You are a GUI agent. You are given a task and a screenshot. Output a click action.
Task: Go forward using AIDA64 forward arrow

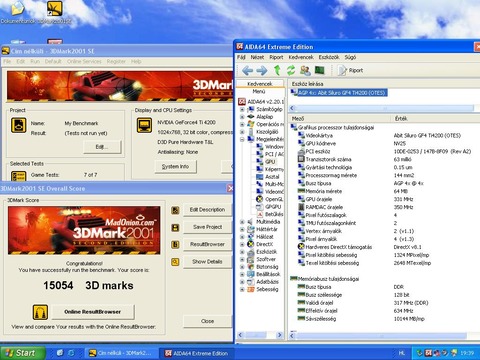click(262, 70)
